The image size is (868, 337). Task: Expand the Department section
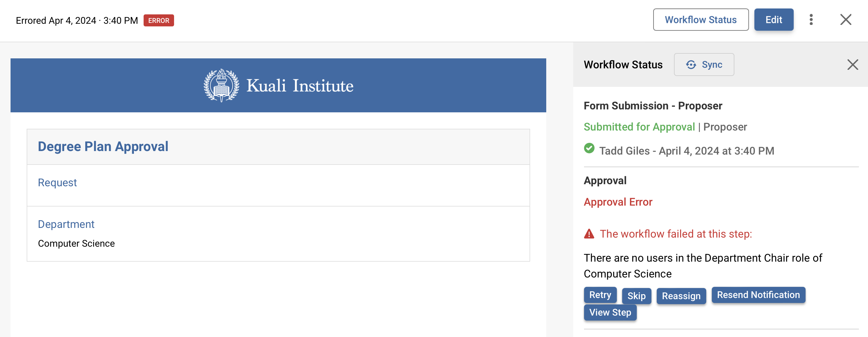click(66, 224)
